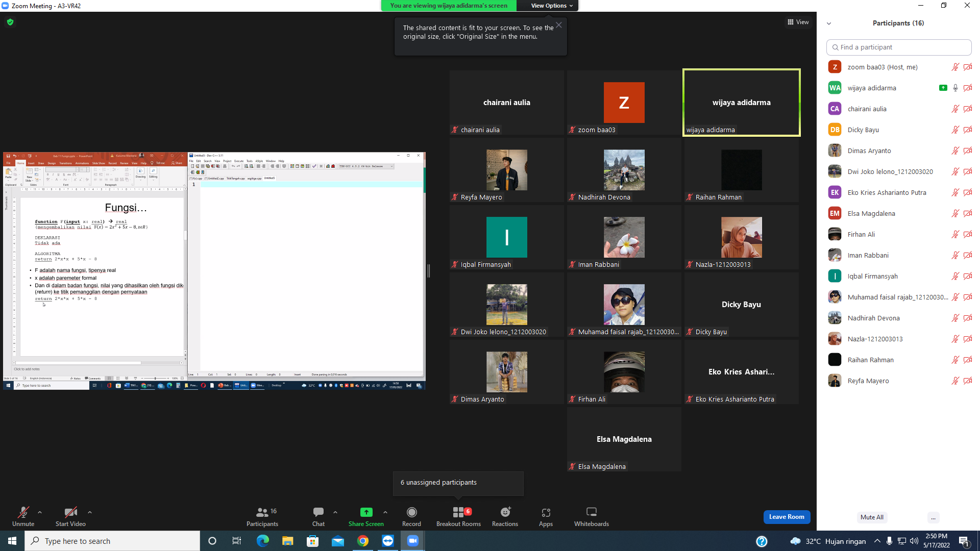Select Reyfa Mayero's video tile
Image resolution: width=980 pixels, height=551 pixels.
507,170
